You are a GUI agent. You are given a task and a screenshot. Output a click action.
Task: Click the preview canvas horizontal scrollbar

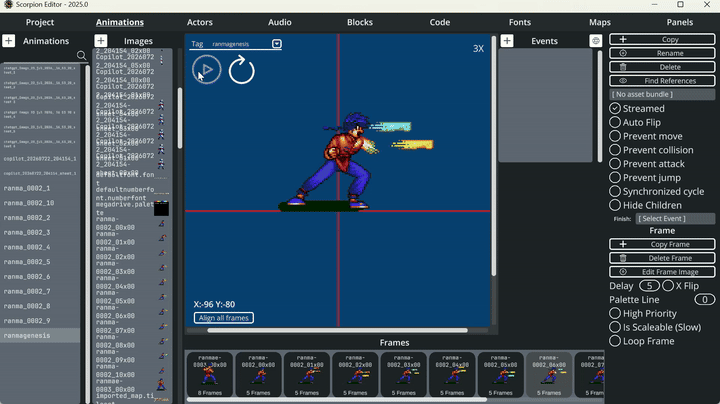tap(338, 330)
